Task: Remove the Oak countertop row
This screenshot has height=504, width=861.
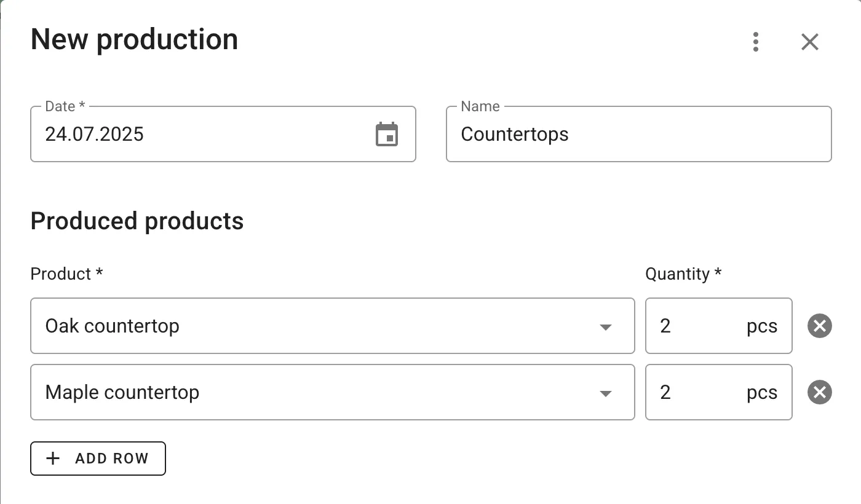Action: (820, 326)
